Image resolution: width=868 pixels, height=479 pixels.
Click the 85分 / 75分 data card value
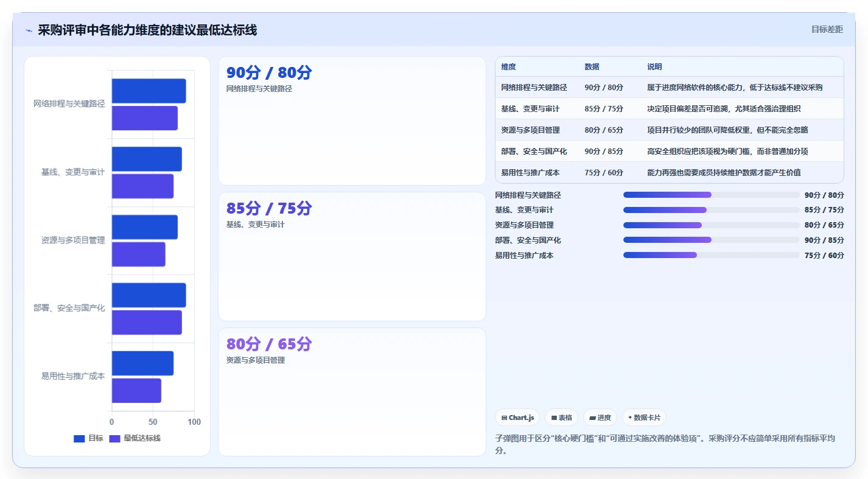click(x=269, y=208)
